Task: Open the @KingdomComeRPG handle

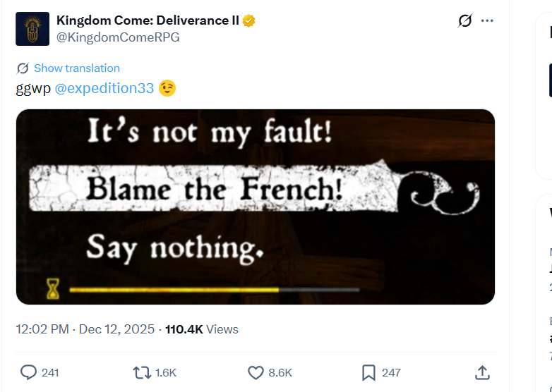Action: [x=118, y=37]
